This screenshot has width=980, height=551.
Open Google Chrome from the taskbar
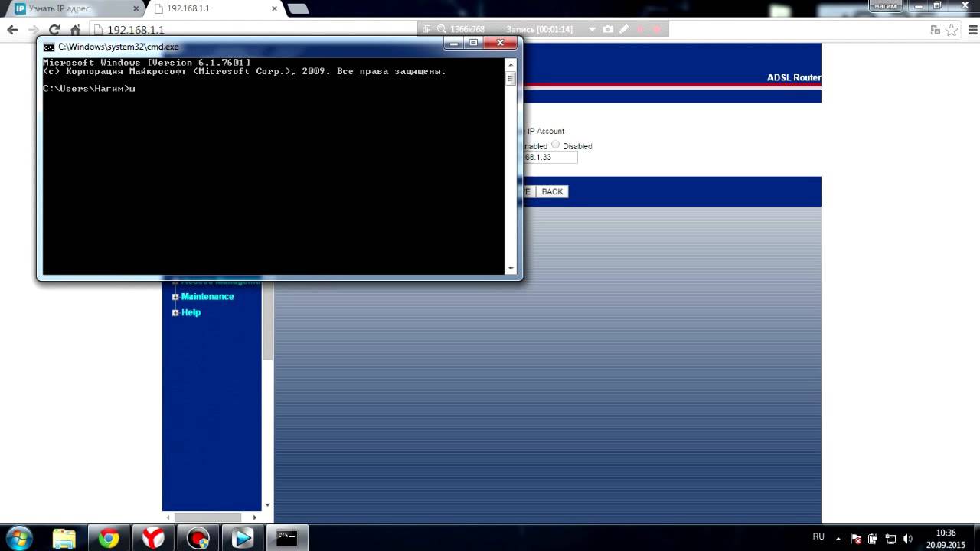[x=109, y=538]
